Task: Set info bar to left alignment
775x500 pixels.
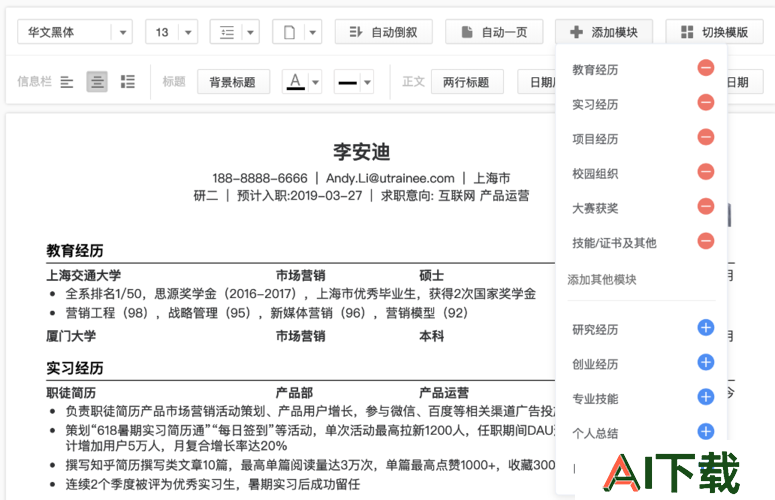Action: click(67, 82)
